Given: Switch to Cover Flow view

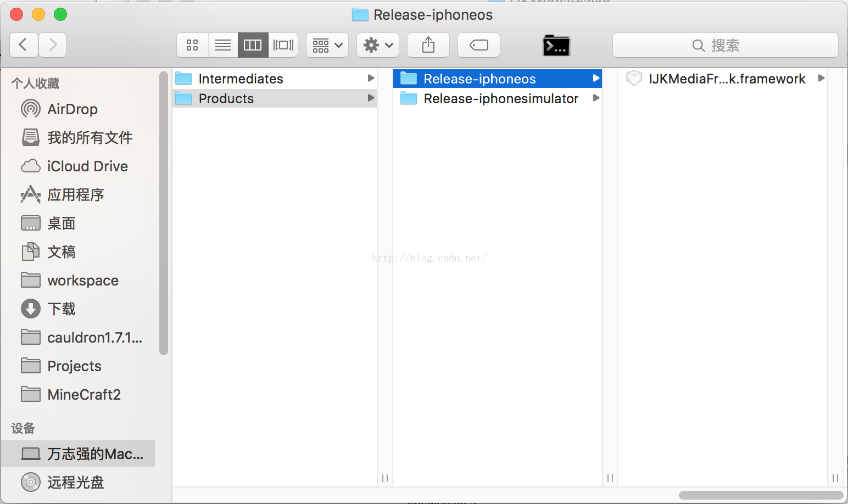Looking at the screenshot, I should click(x=283, y=45).
